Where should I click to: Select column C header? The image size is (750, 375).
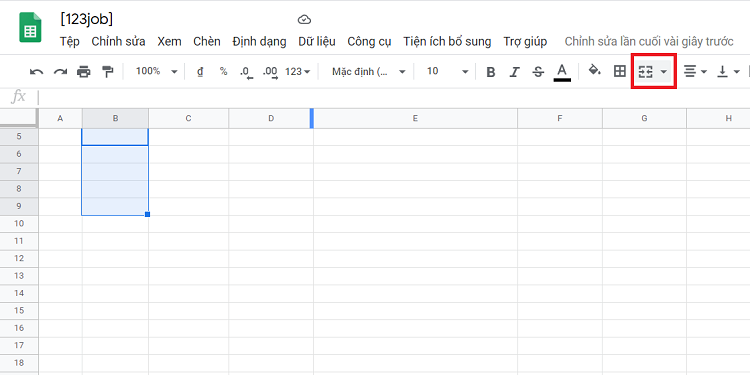(x=188, y=118)
